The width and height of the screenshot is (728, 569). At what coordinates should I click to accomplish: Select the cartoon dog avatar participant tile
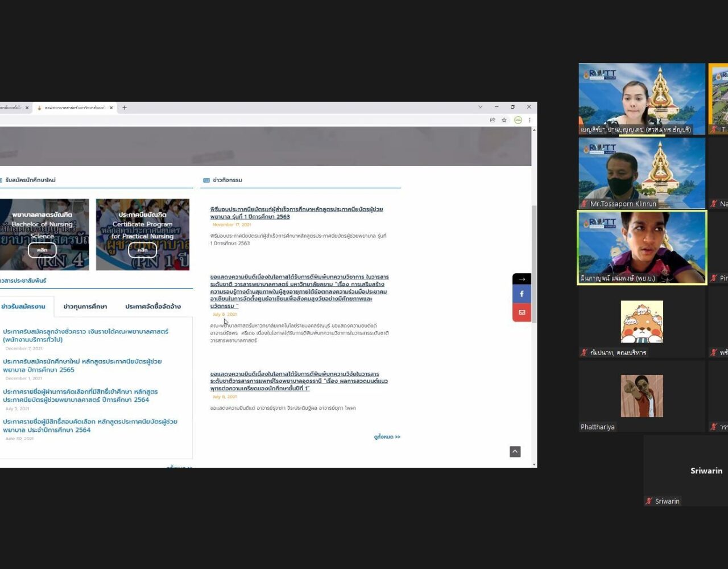click(x=642, y=322)
